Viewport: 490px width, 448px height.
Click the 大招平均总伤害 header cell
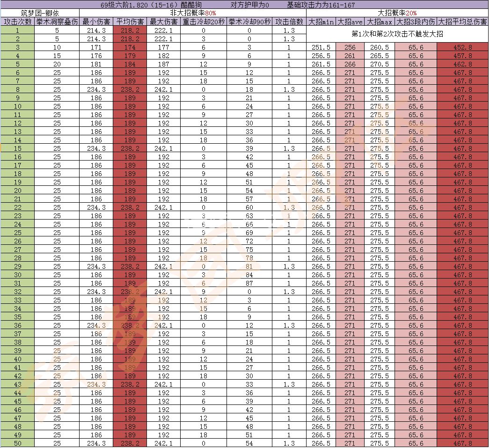462,22
